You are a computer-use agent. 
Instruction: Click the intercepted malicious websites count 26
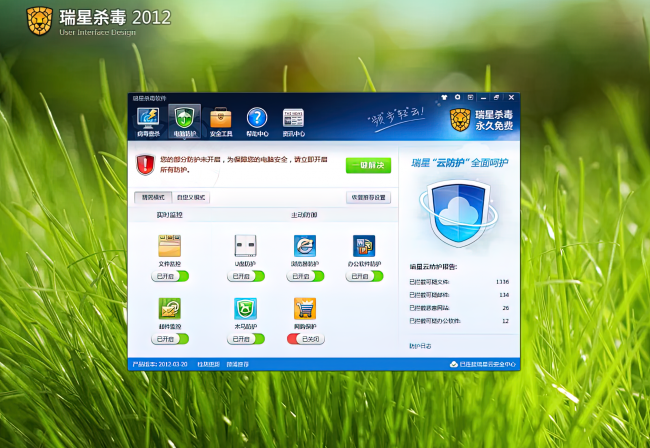point(505,308)
